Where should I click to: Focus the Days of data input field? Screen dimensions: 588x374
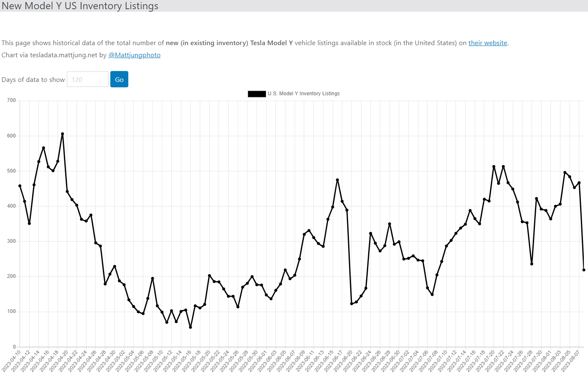pos(88,79)
